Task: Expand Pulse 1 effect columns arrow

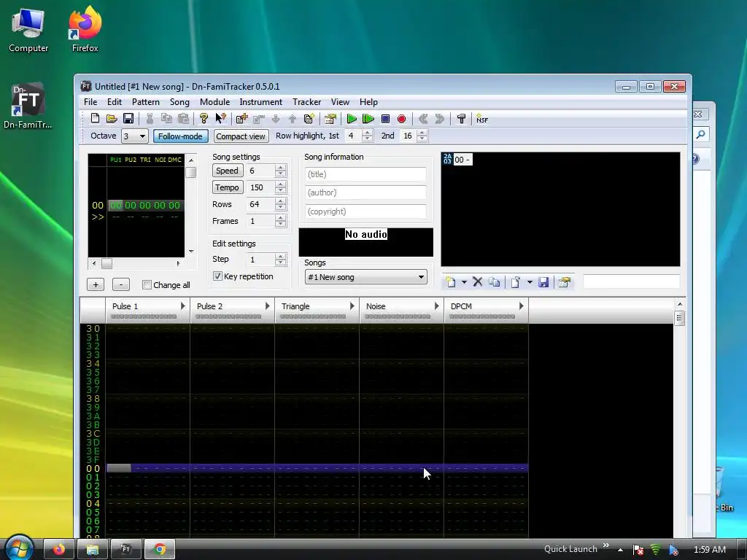Action: (x=183, y=306)
